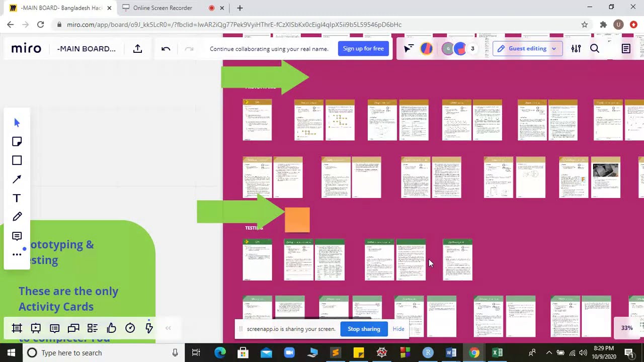Screen dimensions: 644x362
Task: Open the Windows Start menu
Action: [11, 353]
